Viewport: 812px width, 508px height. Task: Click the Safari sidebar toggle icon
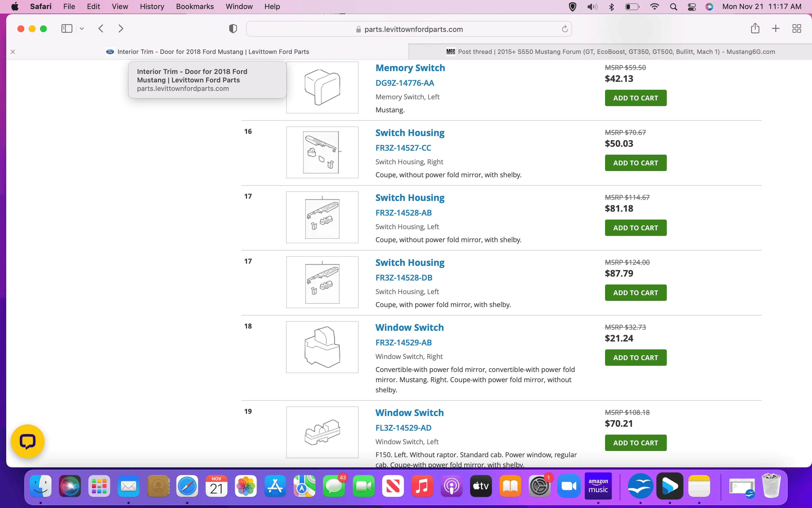[67, 29]
